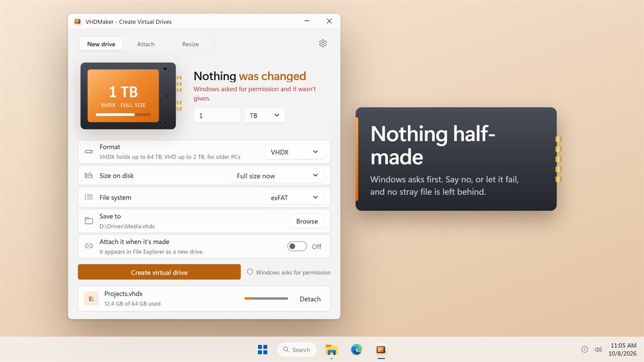This screenshot has height=362, width=644.
Task: Detach the Projects.vhdx drive
Action: coord(310,299)
